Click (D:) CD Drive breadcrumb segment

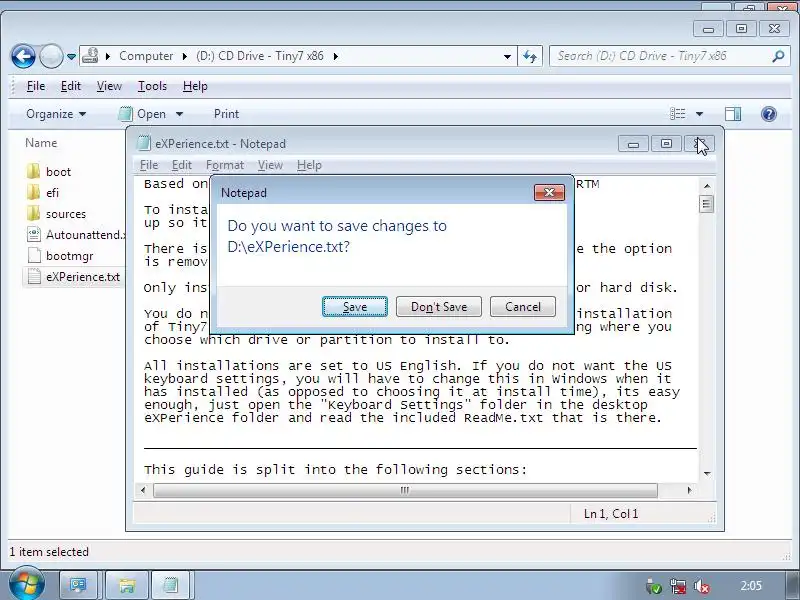pos(260,56)
